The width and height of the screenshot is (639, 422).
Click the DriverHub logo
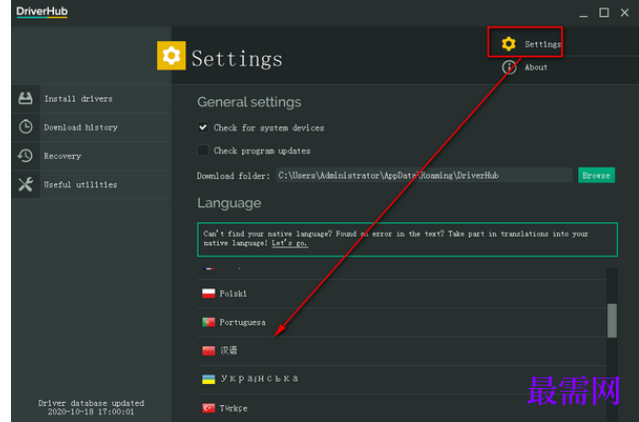[42, 12]
